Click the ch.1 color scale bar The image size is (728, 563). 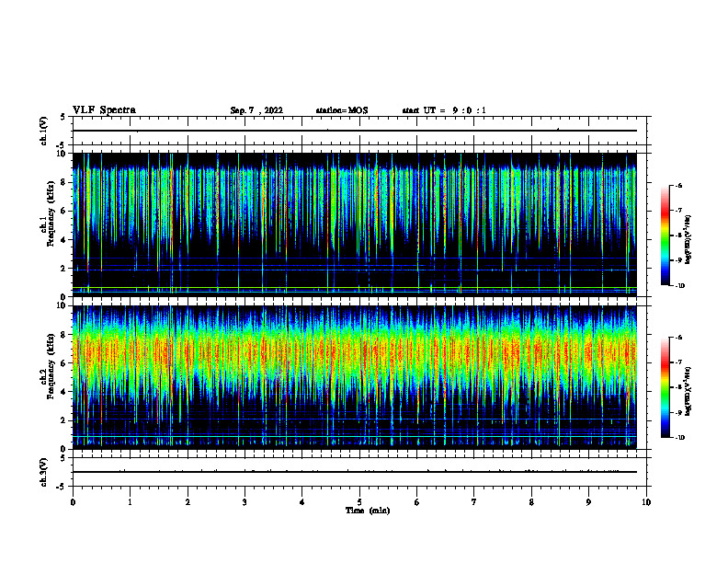(x=665, y=236)
